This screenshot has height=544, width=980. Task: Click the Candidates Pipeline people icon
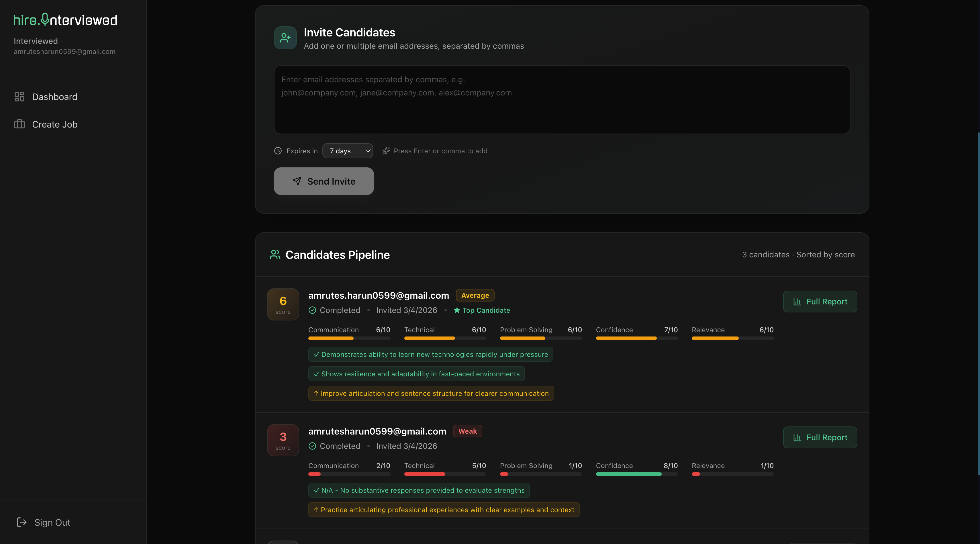(275, 255)
